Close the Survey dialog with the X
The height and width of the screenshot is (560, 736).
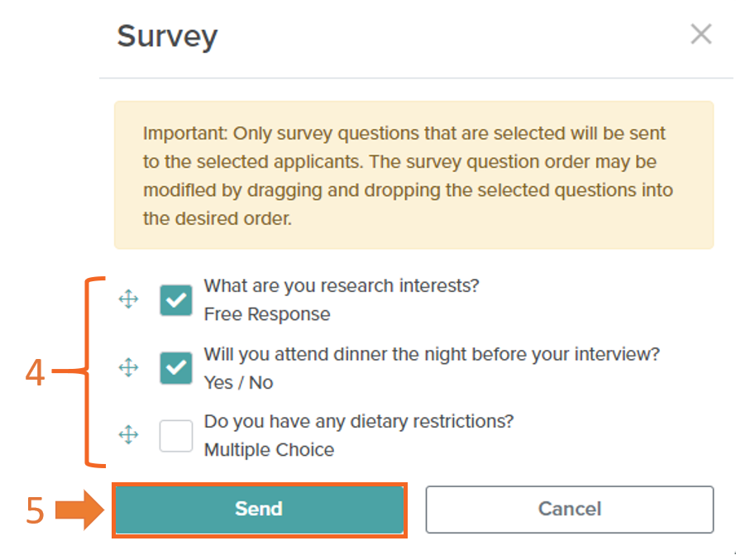701,34
